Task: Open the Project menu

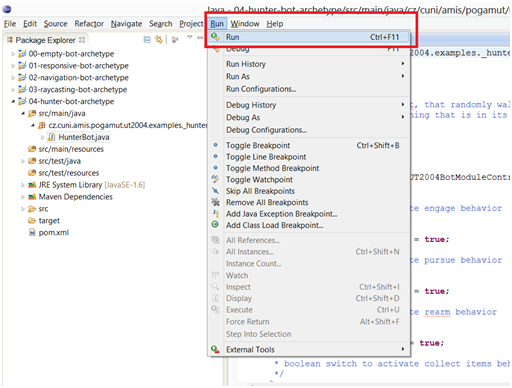Action: coord(191,24)
